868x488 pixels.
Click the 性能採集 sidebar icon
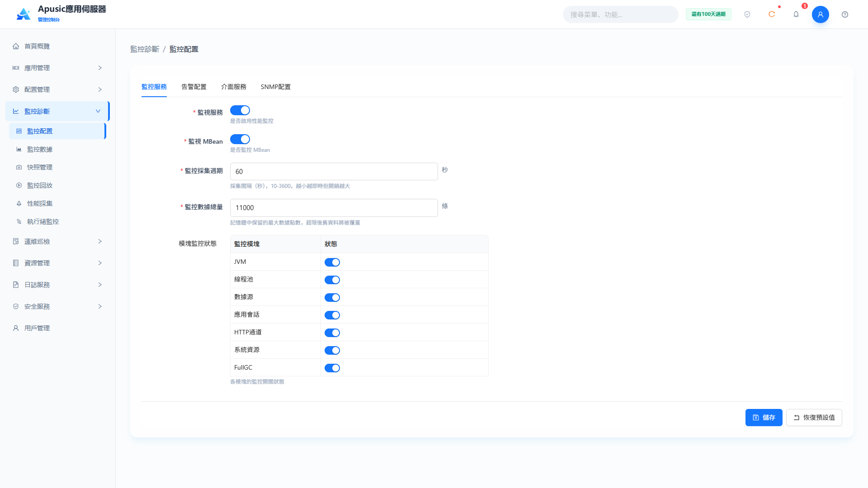[x=19, y=203]
